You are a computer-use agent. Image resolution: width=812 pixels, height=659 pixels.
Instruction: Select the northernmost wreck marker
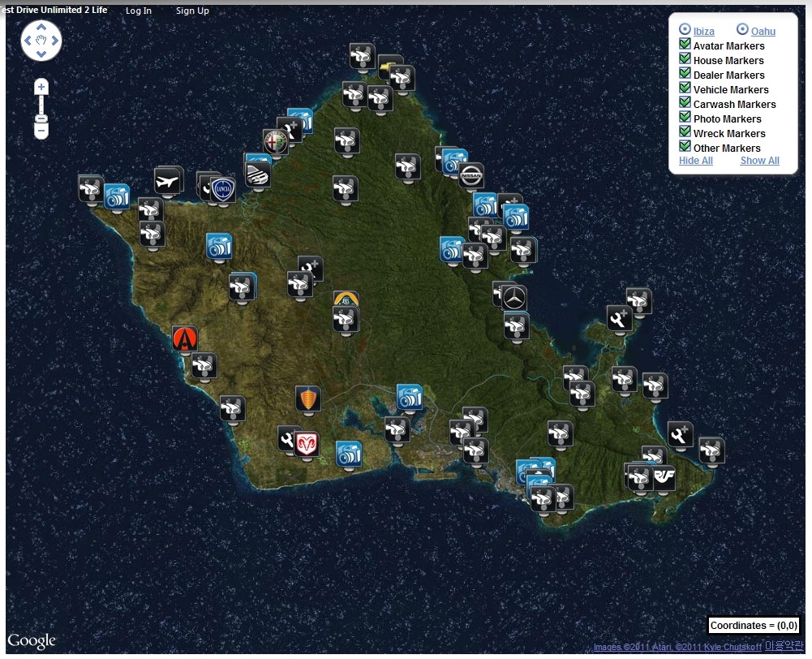click(362, 56)
